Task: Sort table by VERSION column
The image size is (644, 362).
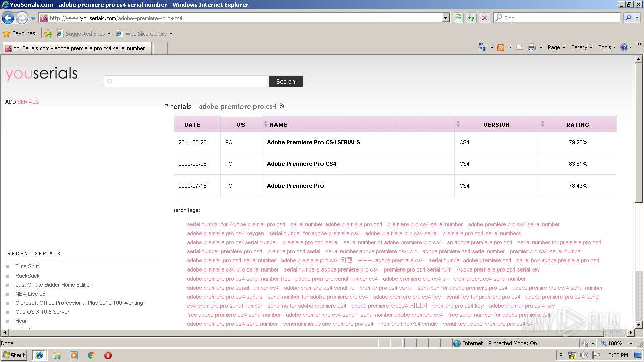Action: tap(497, 124)
